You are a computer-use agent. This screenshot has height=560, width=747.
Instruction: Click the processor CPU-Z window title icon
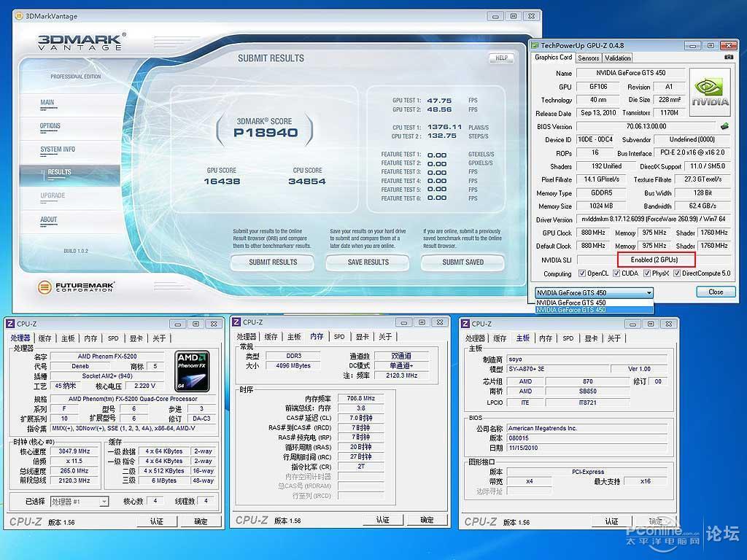tap(10, 324)
